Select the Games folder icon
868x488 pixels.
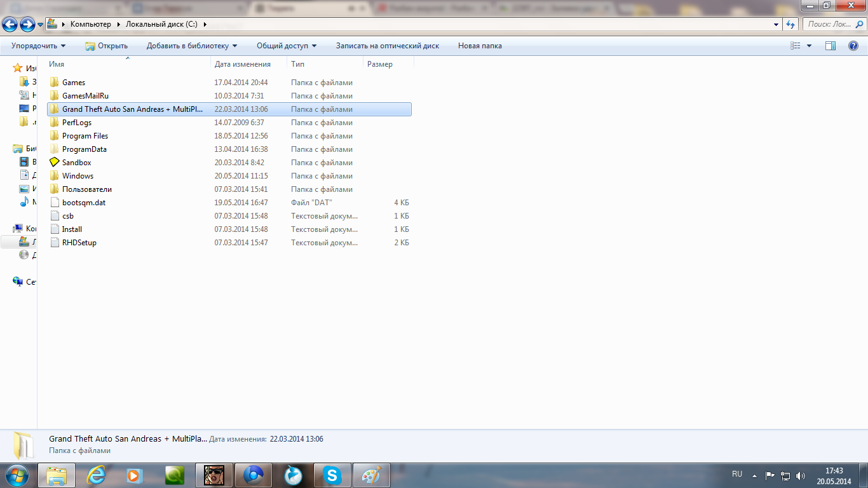coord(54,83)
